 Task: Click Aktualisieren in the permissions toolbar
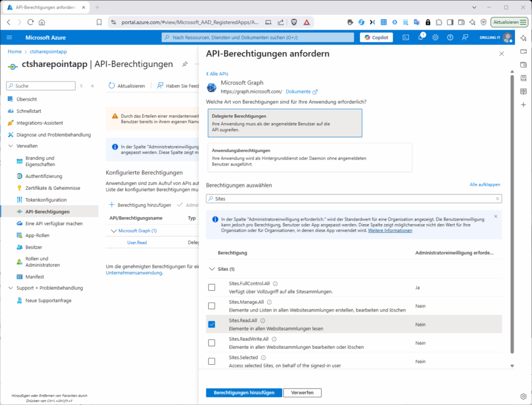pyautogui.click(x=126, y=86)
